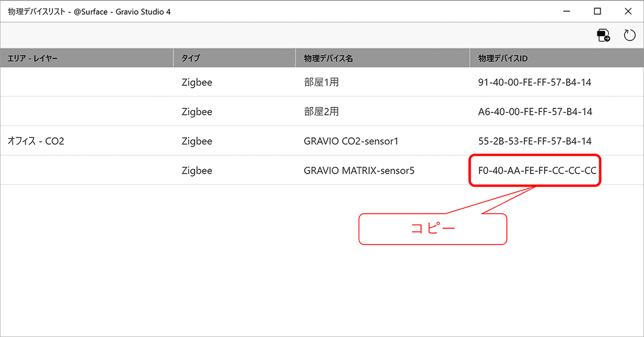Image resolution: width=644 pixels, height=337 pixels.
Task: Click device ID F0-40-AA-FE-FF-CC-CC-CC
Action: point(537,171)
